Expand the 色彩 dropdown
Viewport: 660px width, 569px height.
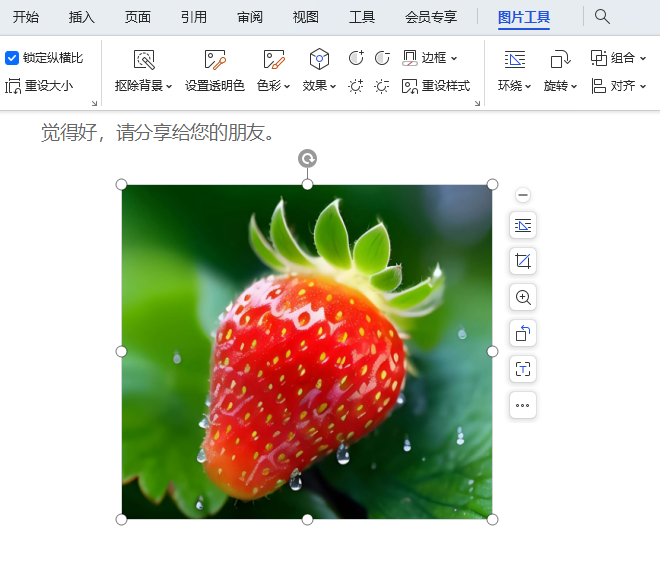287,86
